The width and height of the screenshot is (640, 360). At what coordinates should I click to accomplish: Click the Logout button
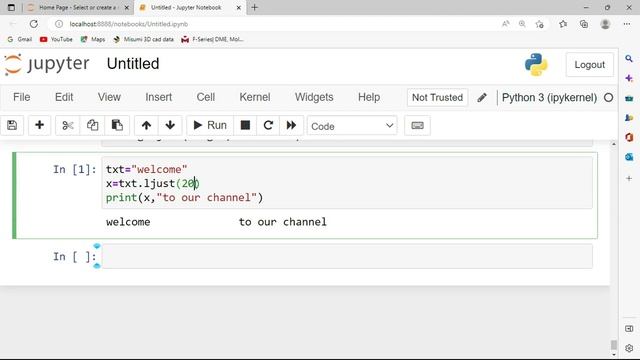click(x=589, y=64)
